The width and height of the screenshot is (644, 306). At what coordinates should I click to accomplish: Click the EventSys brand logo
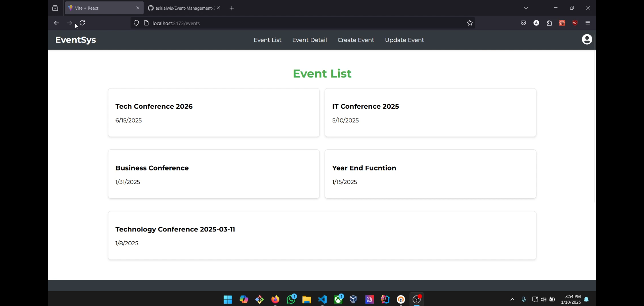[x=76, y=40]
